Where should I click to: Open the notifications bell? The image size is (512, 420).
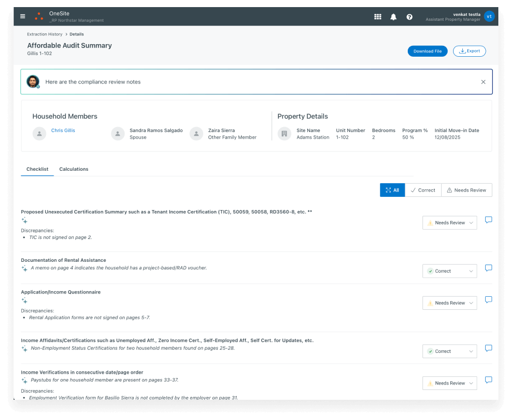click(x=394, y=17)
